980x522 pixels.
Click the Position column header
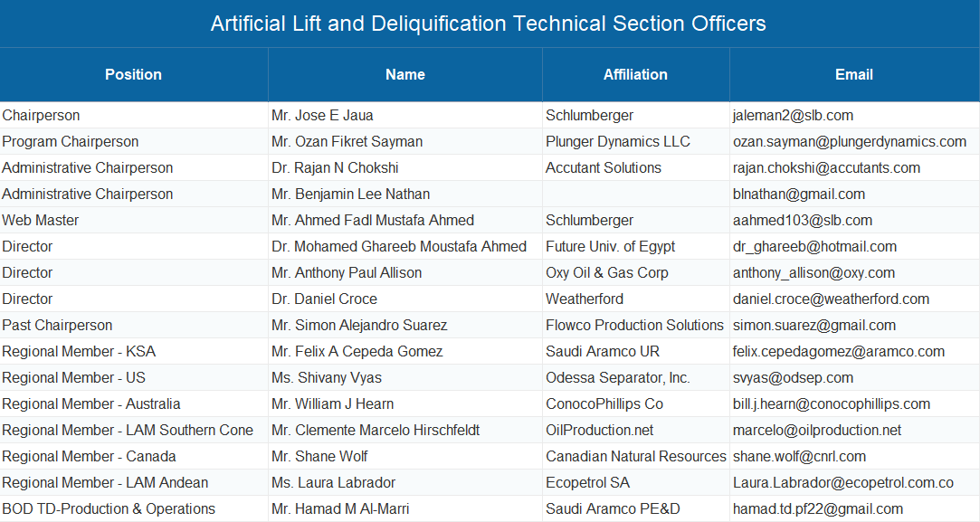pyautogui.click(x=133, y=74)
